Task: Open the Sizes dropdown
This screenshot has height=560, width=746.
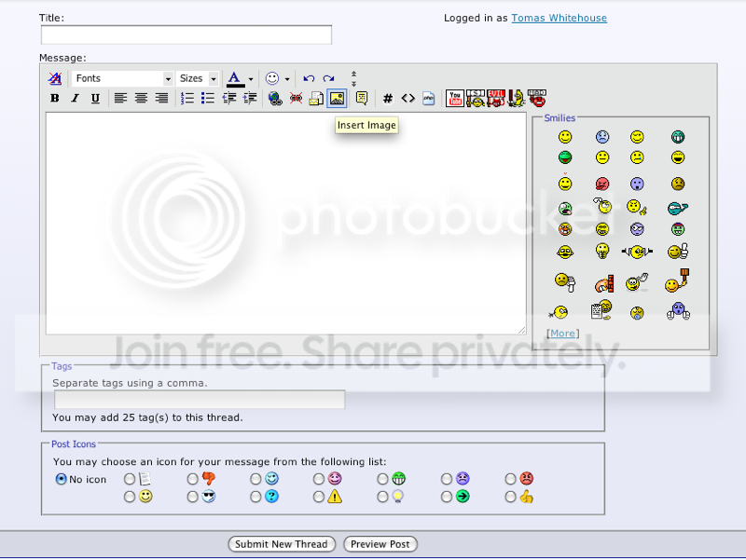Action: click(198, 78)
